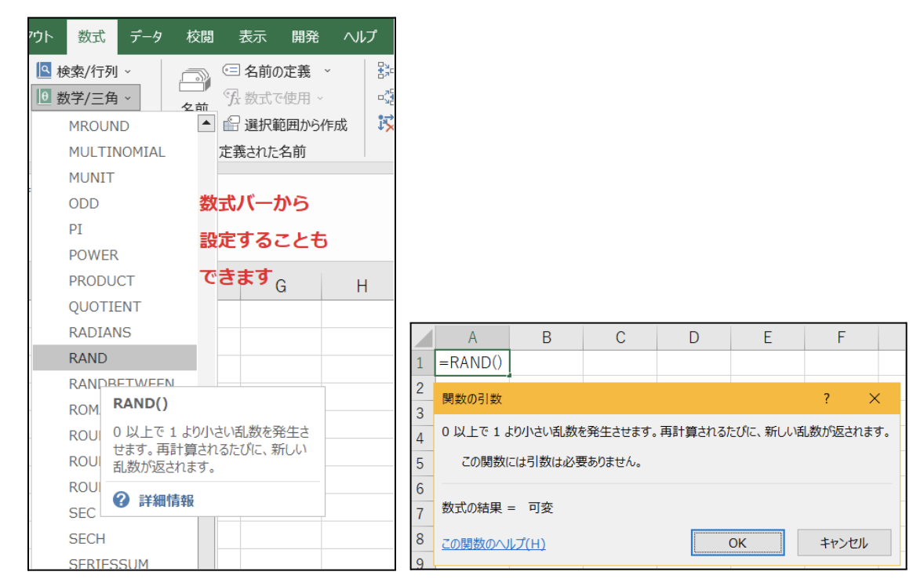Open the 表示 ribbon tab
Screen dimensions: 924x579
(x=253, y=37)
